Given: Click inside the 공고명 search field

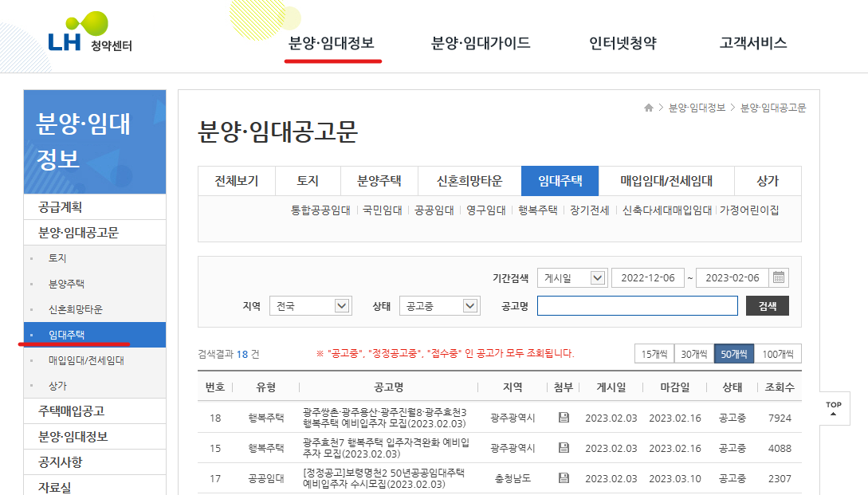Looking at the screenshot, I should pyautogui.click(x=638, y=304).
